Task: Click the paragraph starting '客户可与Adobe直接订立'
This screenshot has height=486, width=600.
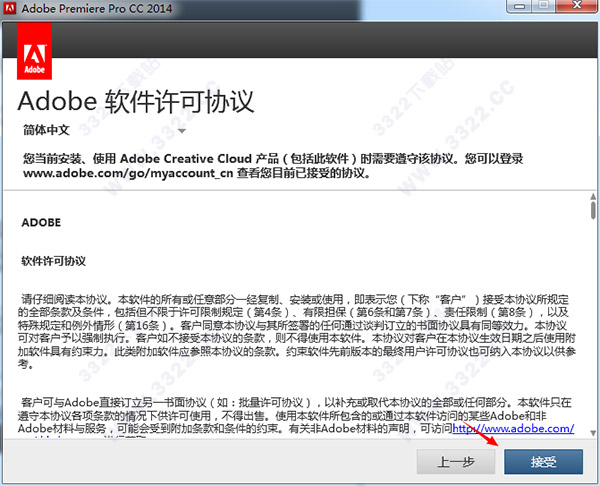Action: pos(297,416)
